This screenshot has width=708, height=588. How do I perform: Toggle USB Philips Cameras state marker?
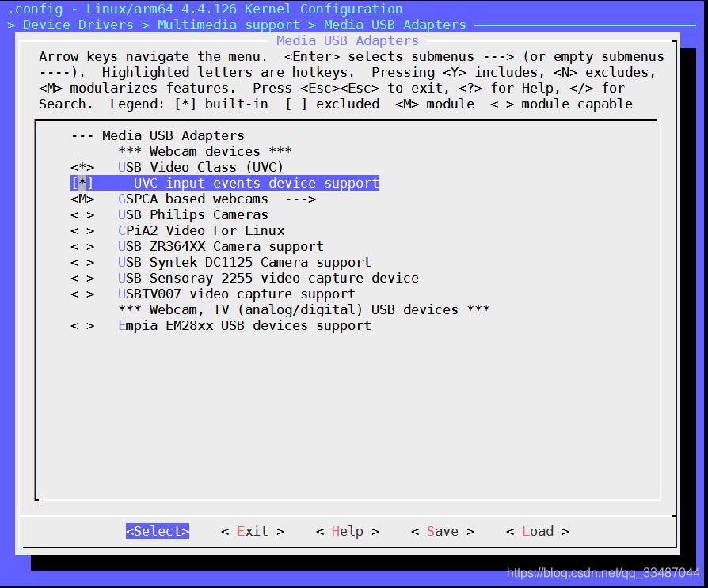point(82,214)
